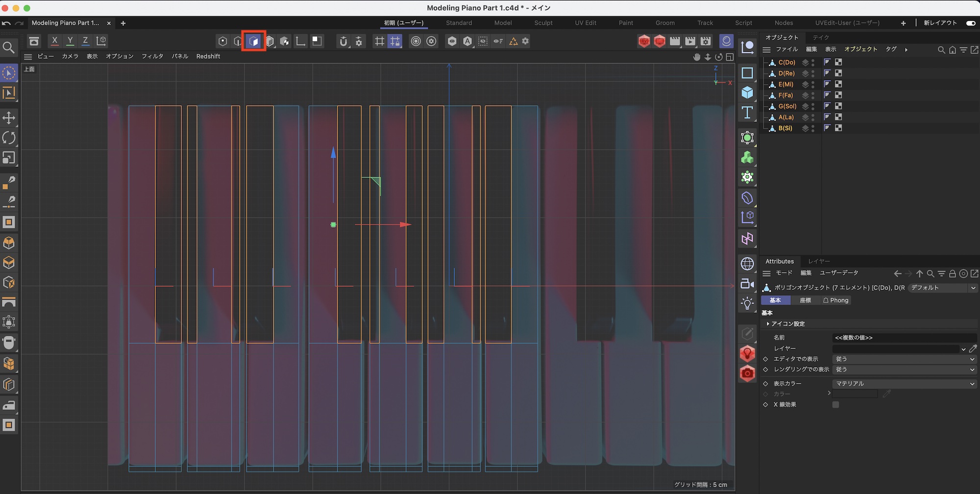Add a Camera object from palette
980x494 pixels.
click(747, 283)
